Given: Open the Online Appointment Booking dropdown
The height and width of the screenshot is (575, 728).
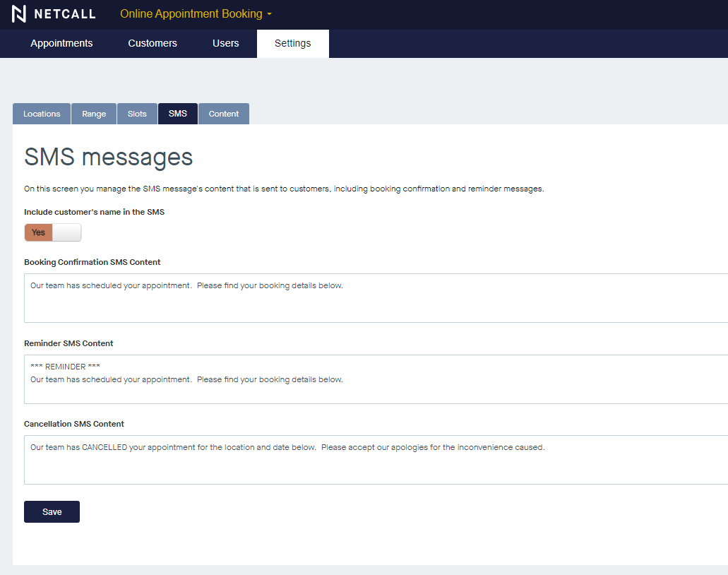Looking at the screenshot, I should (191, 14).
